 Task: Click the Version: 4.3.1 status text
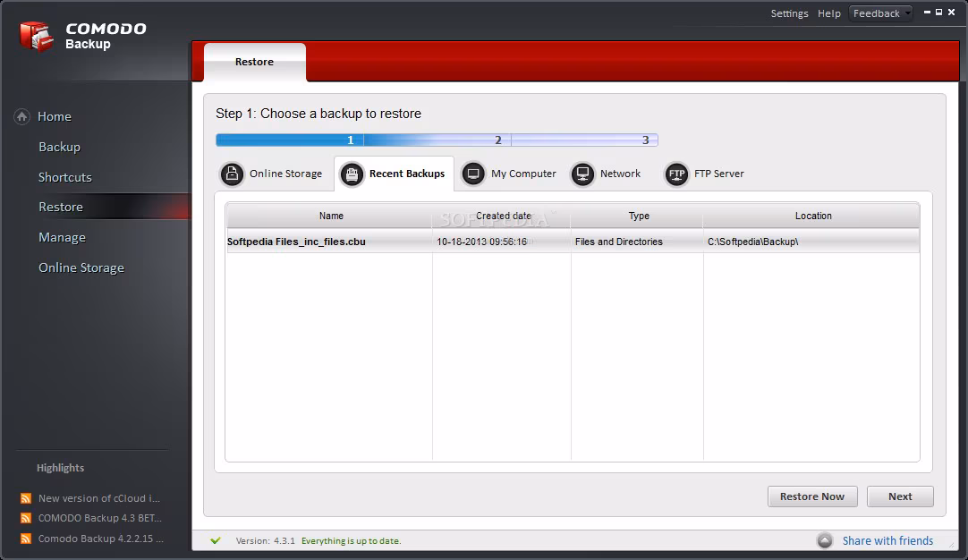point(266,541)
